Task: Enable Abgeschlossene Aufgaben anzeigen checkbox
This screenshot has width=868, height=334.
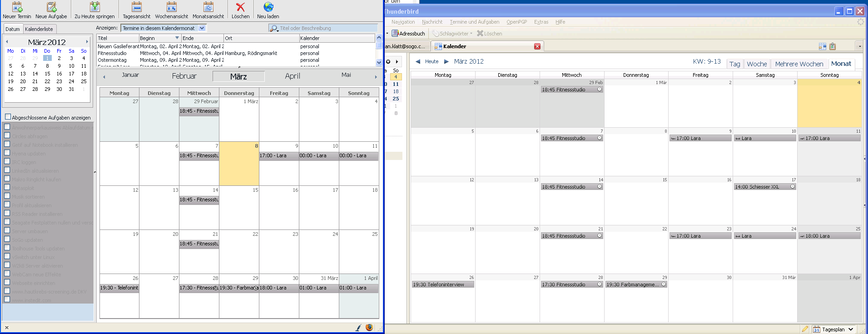Action: point(8,117)
